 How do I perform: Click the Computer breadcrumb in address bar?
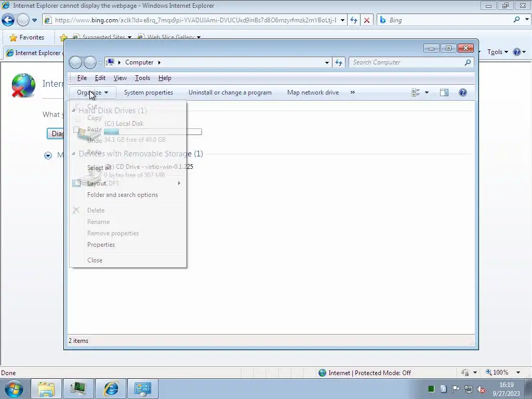(139, 62)
